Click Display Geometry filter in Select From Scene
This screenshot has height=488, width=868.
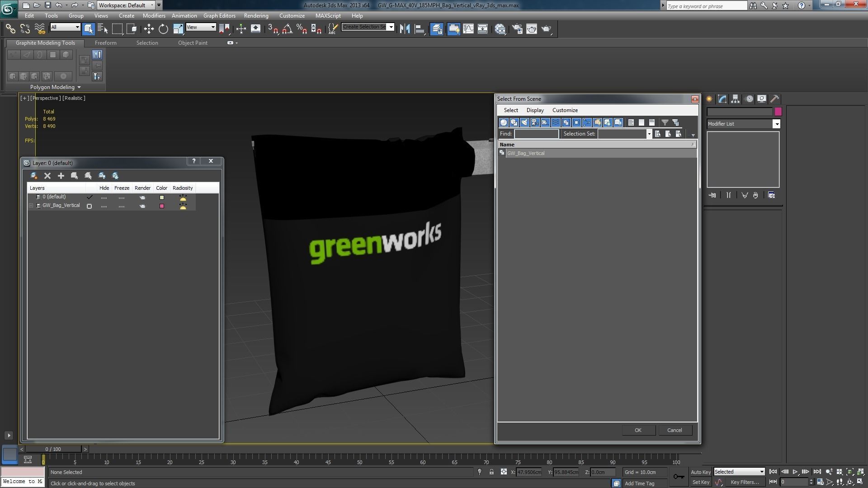pyautogui.click(x=504, y=122)
